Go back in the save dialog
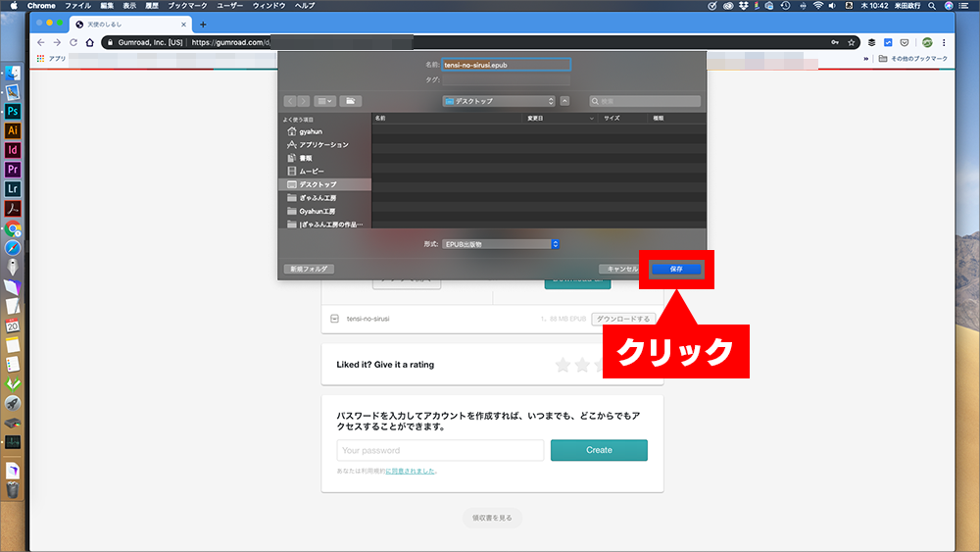980x552 pixels. tap(289, 101)
